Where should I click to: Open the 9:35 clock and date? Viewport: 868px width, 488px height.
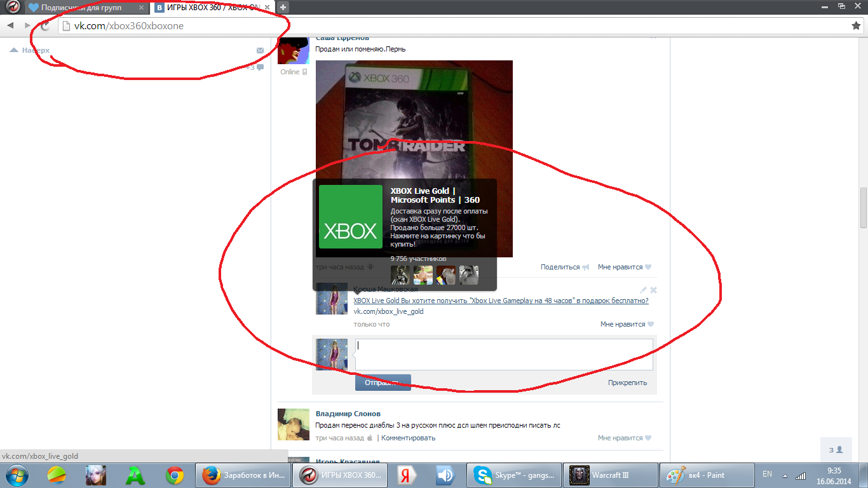tap(834, 475)
